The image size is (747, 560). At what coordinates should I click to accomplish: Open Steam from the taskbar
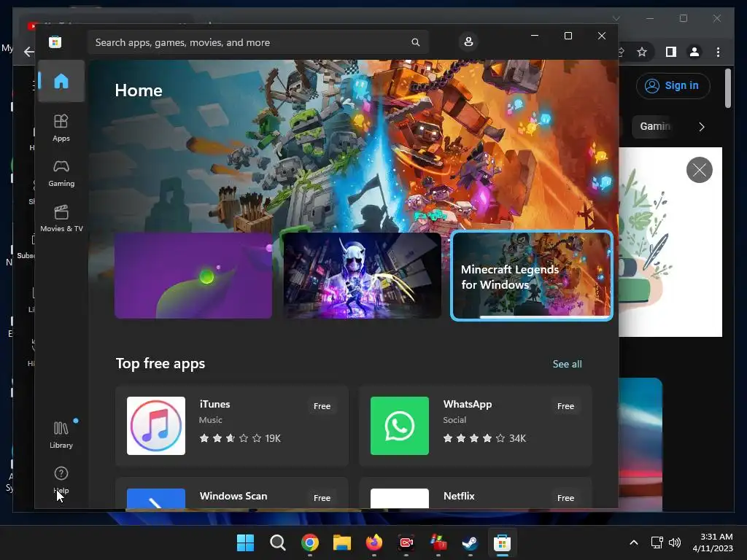(470, 542)
